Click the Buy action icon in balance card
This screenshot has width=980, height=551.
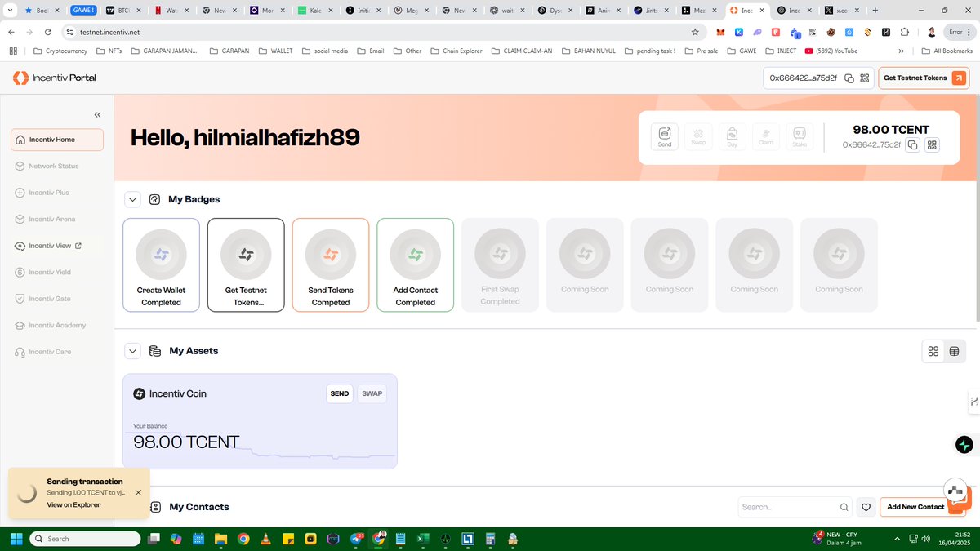click(x=733, y=136)
